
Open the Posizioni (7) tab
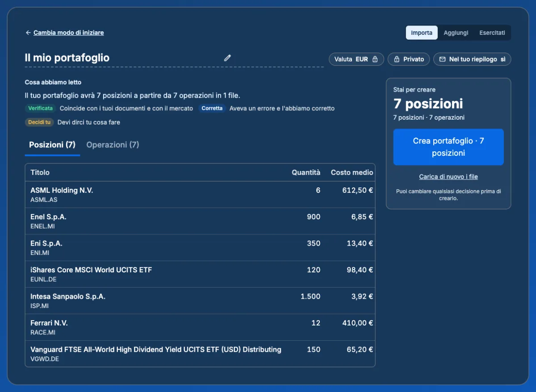52,145
